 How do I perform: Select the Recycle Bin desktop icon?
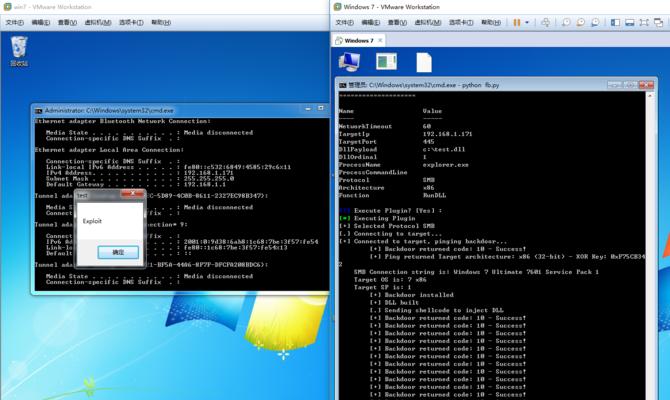[19, 51]
